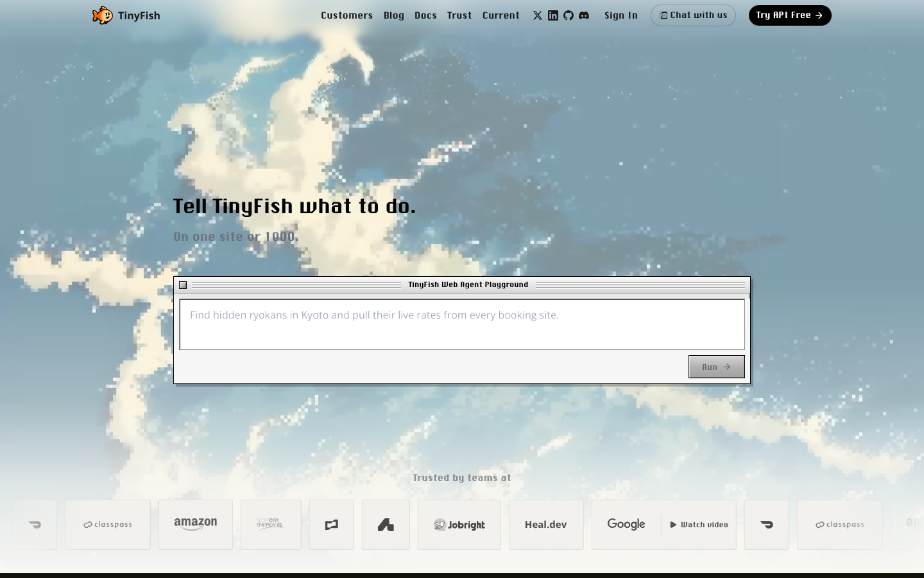Click the playground window's square close box
The height and width of the screenshot is (578, 924).
click(x=183, y=285)
